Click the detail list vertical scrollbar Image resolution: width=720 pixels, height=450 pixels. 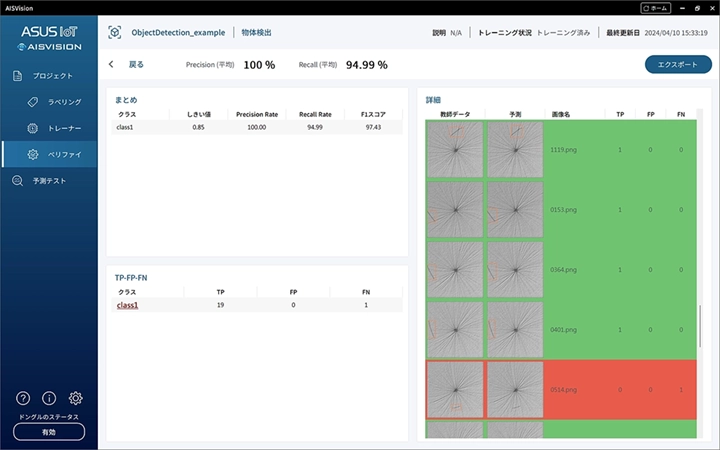coord(700,326)
